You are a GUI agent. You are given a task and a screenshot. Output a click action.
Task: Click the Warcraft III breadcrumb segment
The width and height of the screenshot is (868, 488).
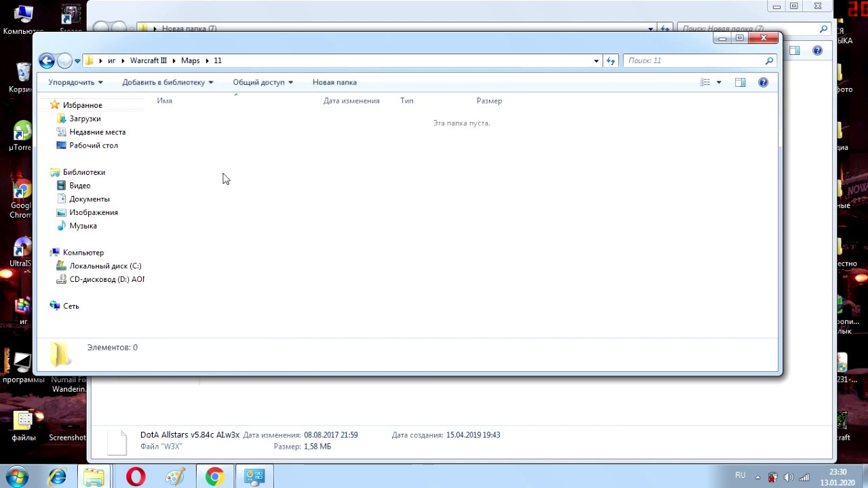click(149, 61)
